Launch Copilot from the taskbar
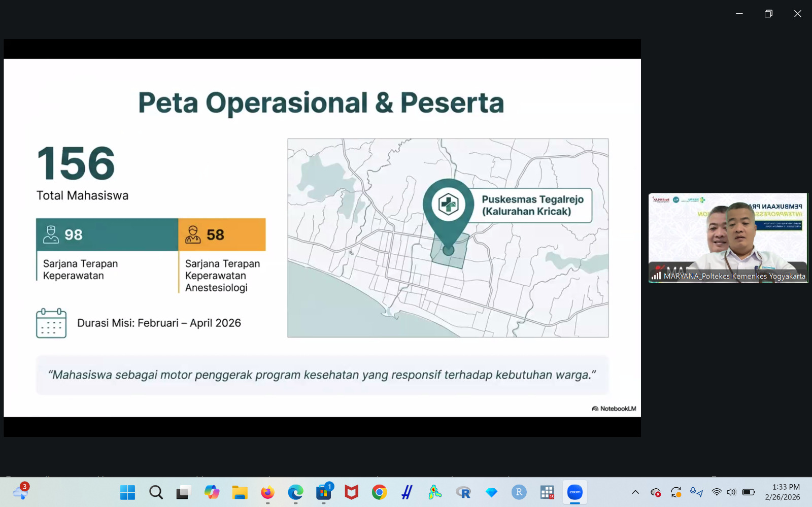The width and height of the screenshot is (812, 507). [x=212, y=492]
